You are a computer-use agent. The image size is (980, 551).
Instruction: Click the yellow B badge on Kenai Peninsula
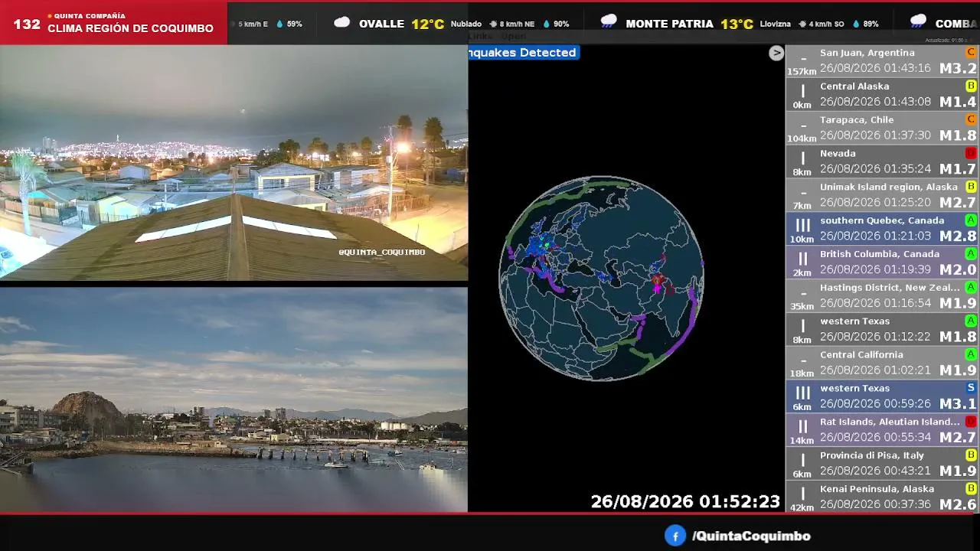971,489
